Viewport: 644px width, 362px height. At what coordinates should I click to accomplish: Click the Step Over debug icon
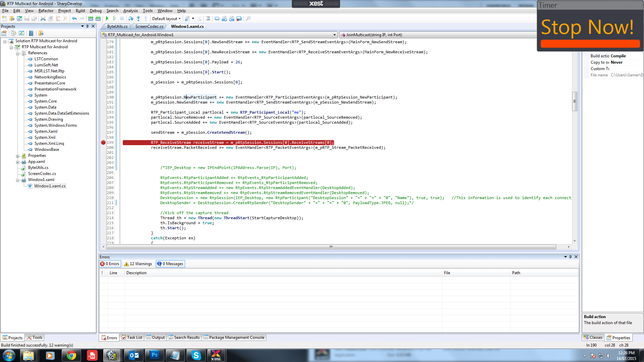pos(131,18)
